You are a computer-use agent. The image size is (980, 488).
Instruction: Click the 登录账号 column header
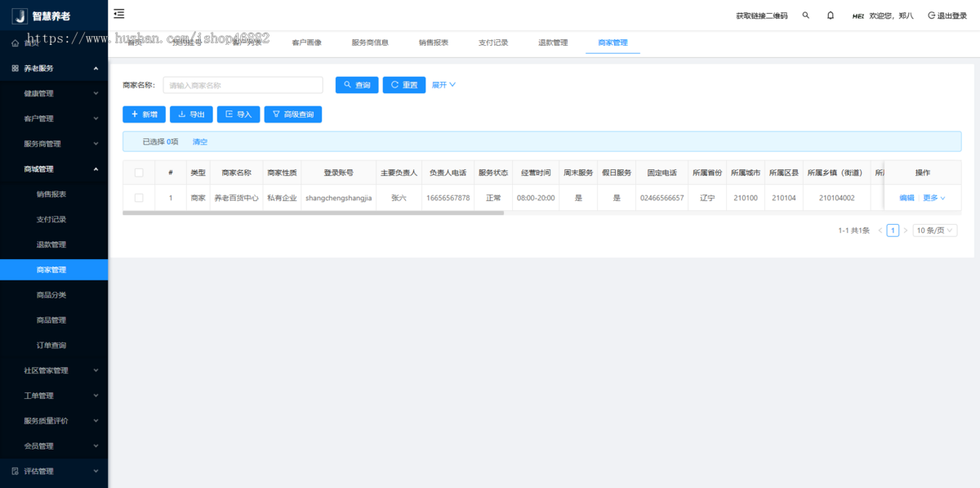tap(338, 172)
